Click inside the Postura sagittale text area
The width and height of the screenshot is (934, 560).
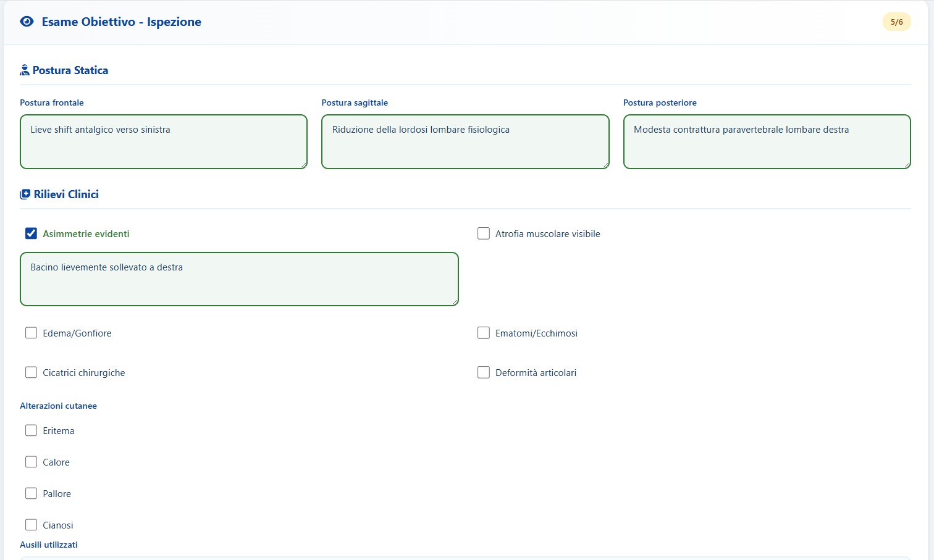(465, 141)
